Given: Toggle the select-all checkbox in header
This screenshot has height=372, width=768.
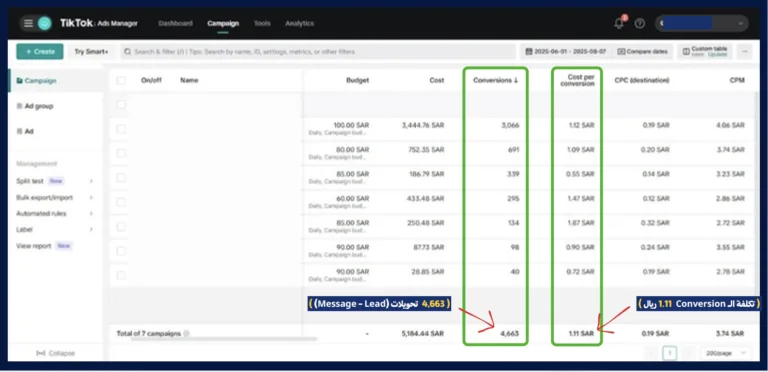Looking at the screenshot, I should pyautogui.click(x=121, y=80).
